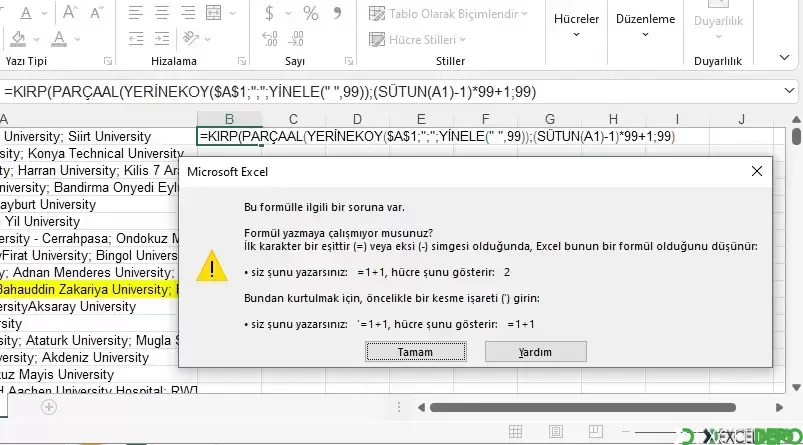Viewport: 803px width, 445px height.
Task: Switch to Page Layout view icon
Action: pos(556,432)
